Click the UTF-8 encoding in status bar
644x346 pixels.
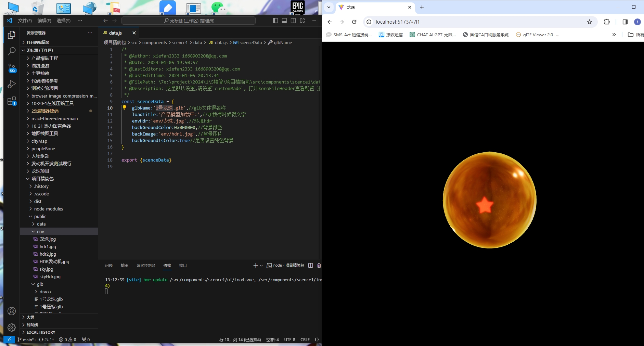[x=289, y=339]
